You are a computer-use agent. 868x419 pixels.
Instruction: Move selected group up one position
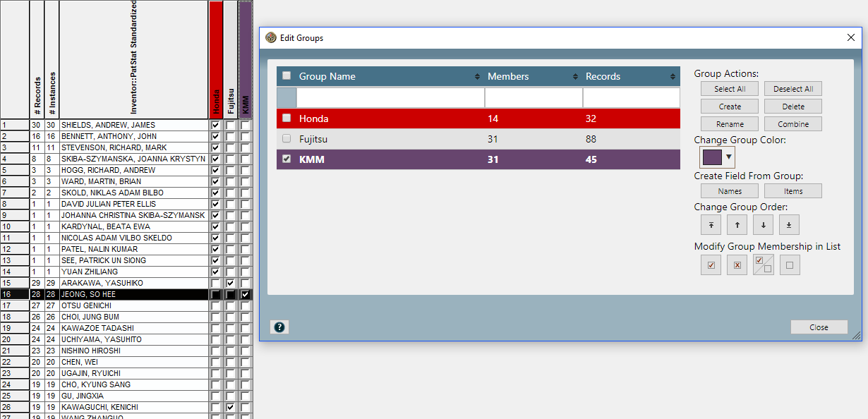pyautogui.click(x=737, y=225)
